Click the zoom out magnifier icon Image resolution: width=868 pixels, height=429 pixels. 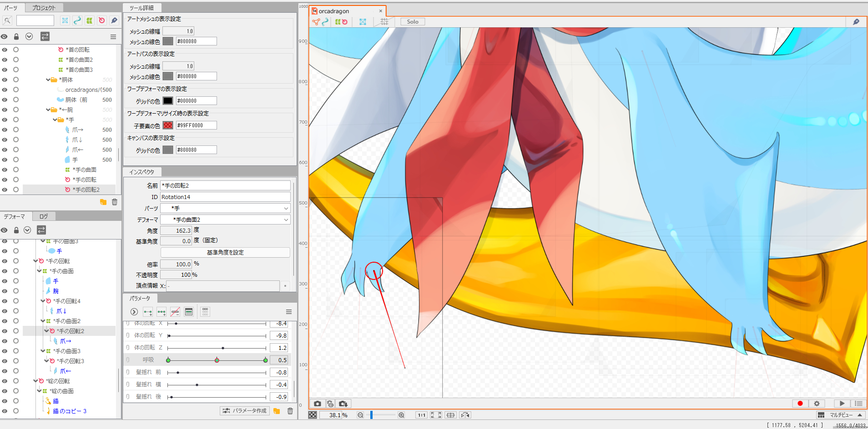click(x=360, y=415)
